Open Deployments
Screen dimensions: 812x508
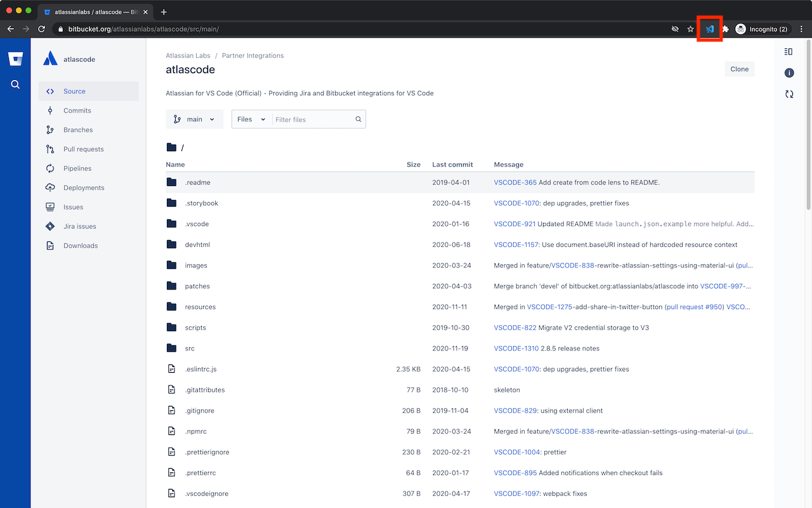tap(89, 188)
